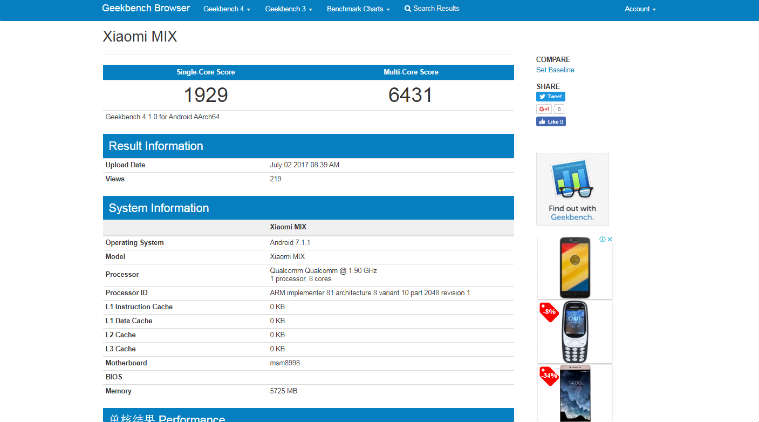This screenshot has height=422, width=759.
Task: Select the Views count 219
Action: click(x=275, y=179)
